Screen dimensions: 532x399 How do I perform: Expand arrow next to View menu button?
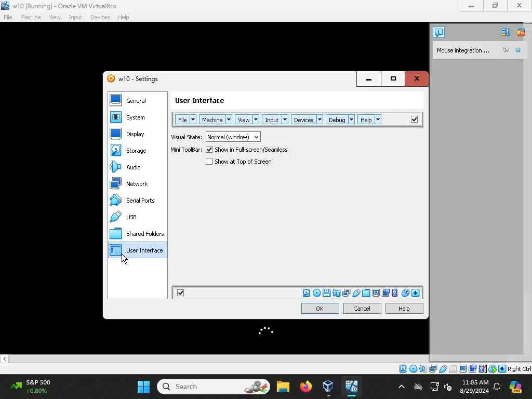pyautogui.click(x=256, y=120)
